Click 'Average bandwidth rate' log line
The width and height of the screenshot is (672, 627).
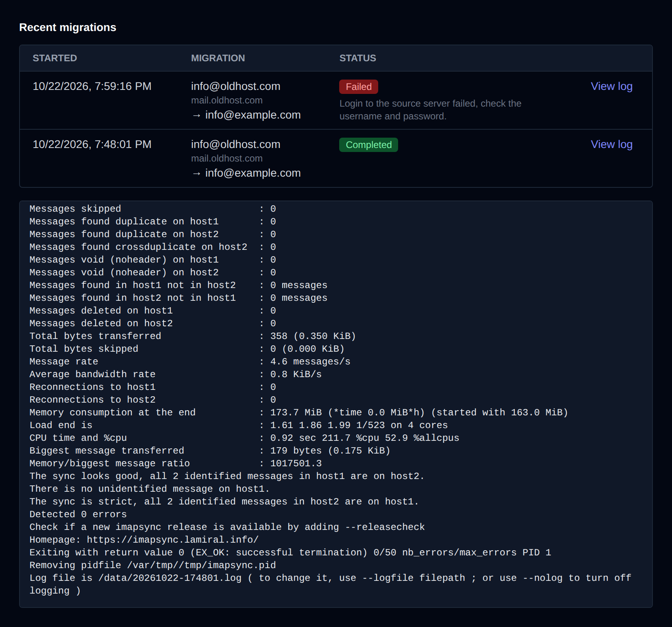(x=176, y=374)
